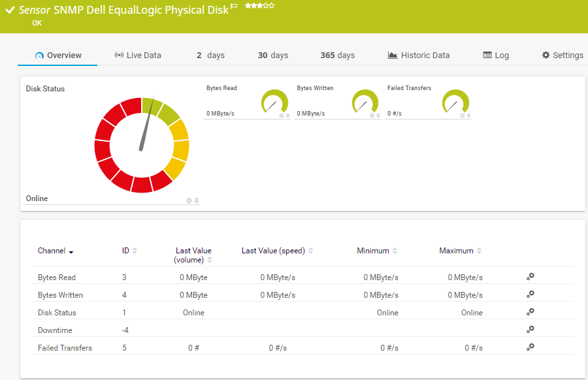The width and height of the screenshot is (588, 380).
Task: Click the priority flag icon in header
Action: (x=235, y=7)
